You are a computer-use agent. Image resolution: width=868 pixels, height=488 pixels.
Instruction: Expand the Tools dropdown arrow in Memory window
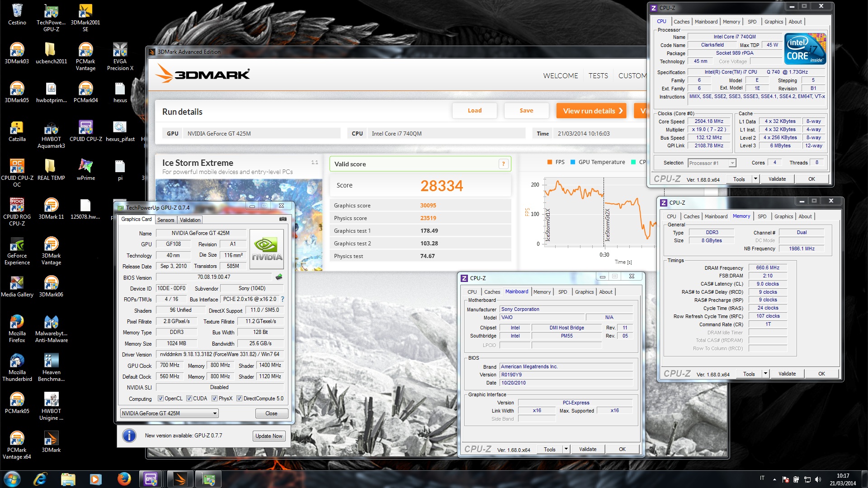tap(765, 374)
